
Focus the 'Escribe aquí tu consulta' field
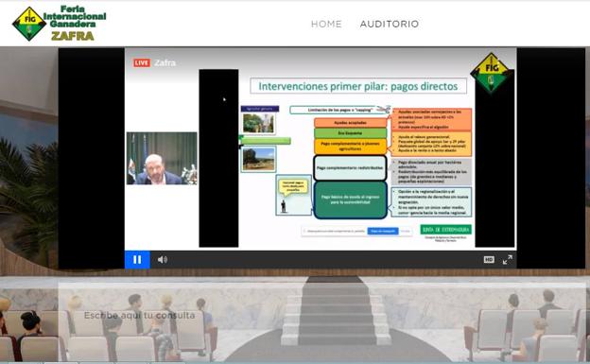[139, 316]
